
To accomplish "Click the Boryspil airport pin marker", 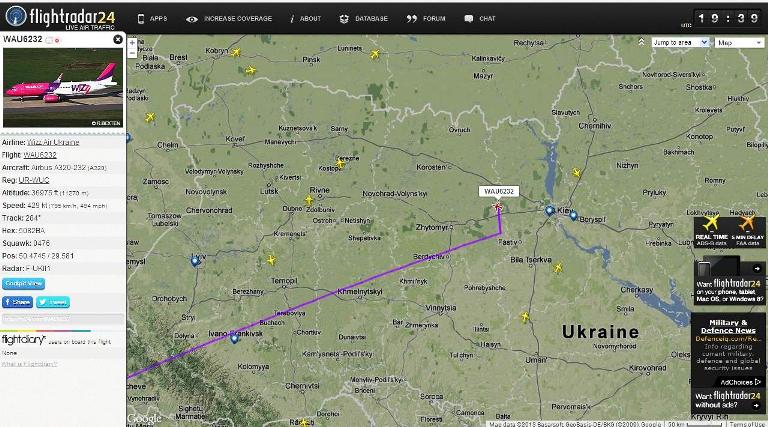I will 574,215.
